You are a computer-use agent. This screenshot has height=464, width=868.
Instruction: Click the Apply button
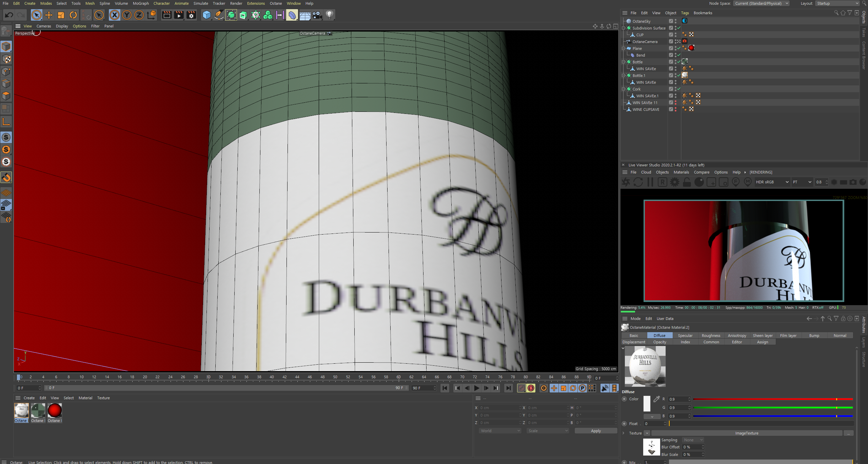click(x=596, y=431)
